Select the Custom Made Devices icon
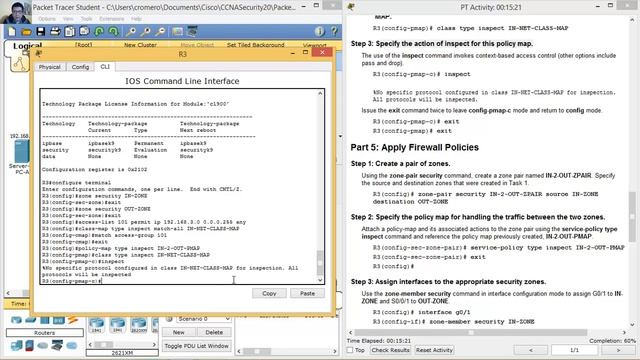Image resolution: width=640 pixels, height=360 pixels. [x=57, y=346]
